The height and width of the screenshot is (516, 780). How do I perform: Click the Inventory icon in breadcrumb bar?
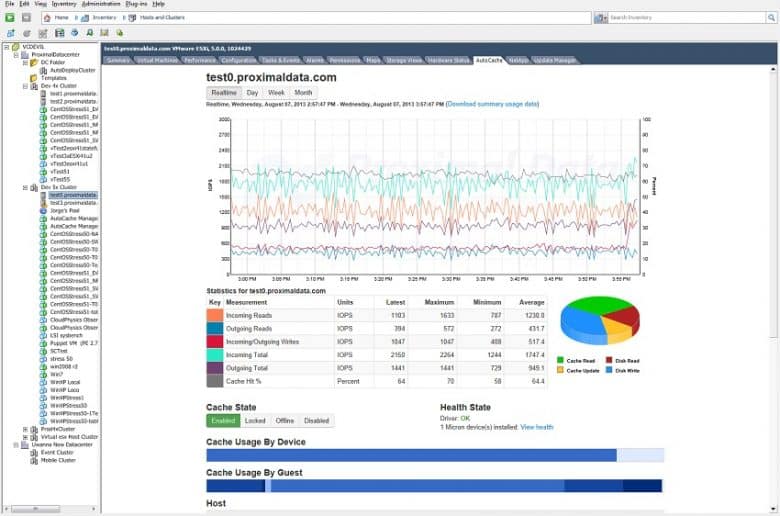85,18
